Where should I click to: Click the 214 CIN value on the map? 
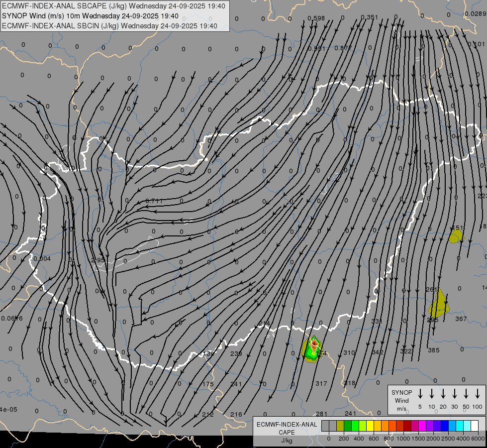tap(264, 324)
